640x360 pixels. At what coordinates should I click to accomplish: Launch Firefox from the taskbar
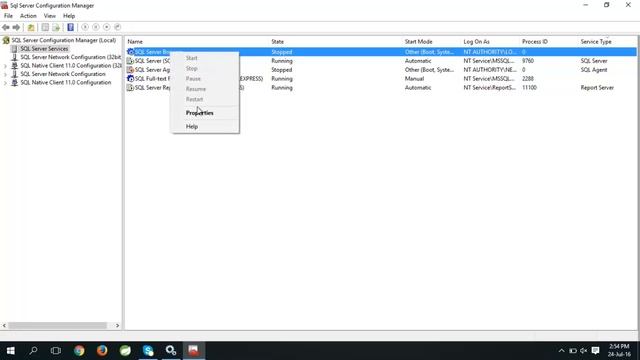click(102, 351)
